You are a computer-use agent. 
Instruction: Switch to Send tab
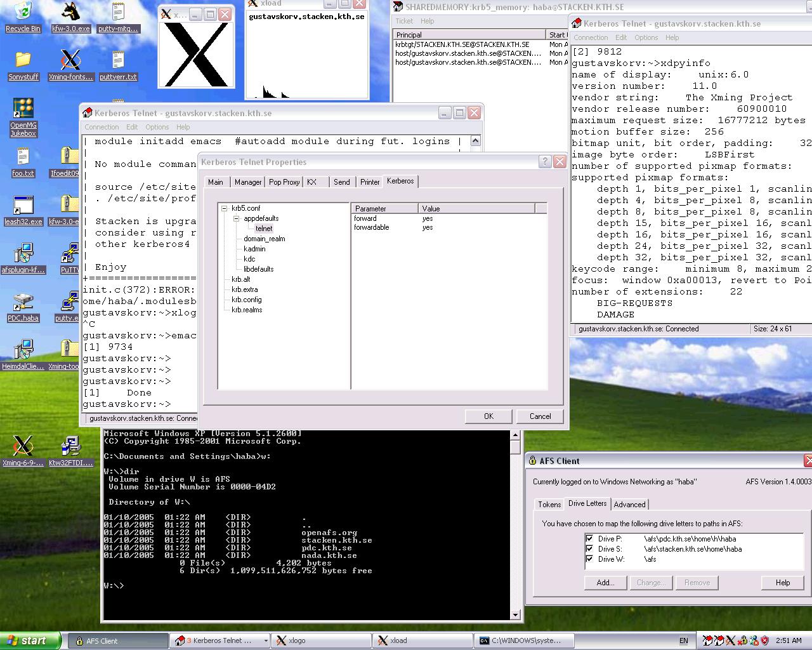pyautogui.click(x=342, y=182)
